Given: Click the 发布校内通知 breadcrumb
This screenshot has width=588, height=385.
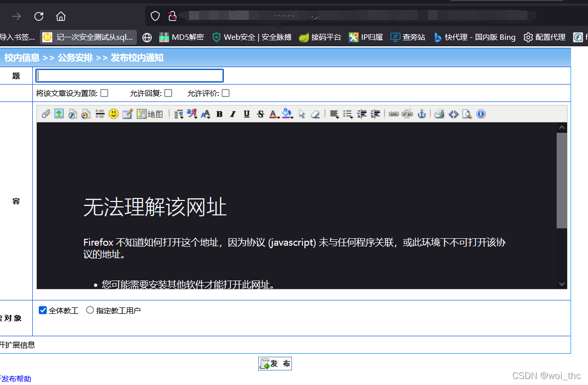Looking at the screenshot, I should click(137, 58).
